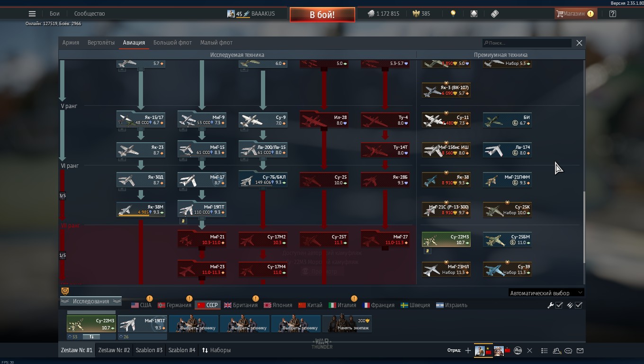
Task: Switch to preset Zestaw Nr. #2
Action: click(114, 350)
